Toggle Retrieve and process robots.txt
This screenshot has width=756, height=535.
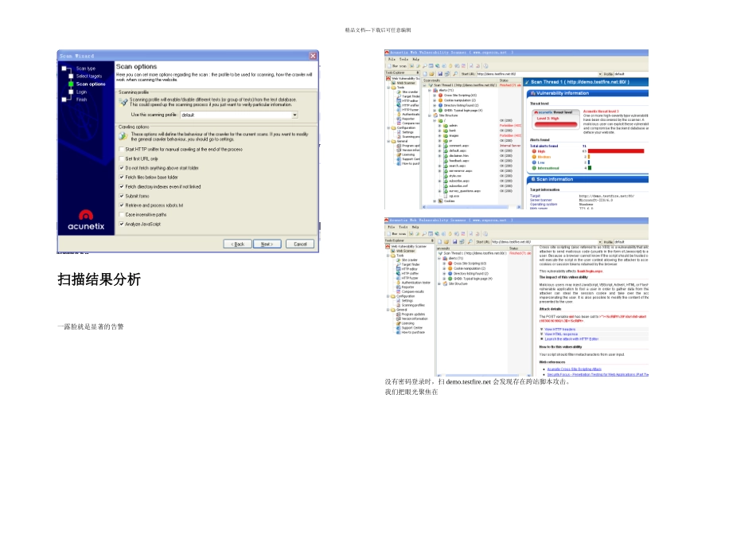coord(122,205)
